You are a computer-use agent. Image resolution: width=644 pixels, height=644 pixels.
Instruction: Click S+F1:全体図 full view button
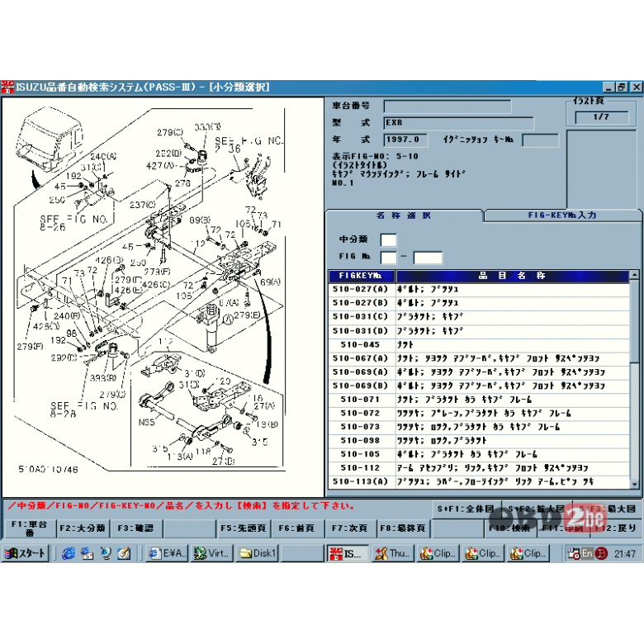(466, 509)
